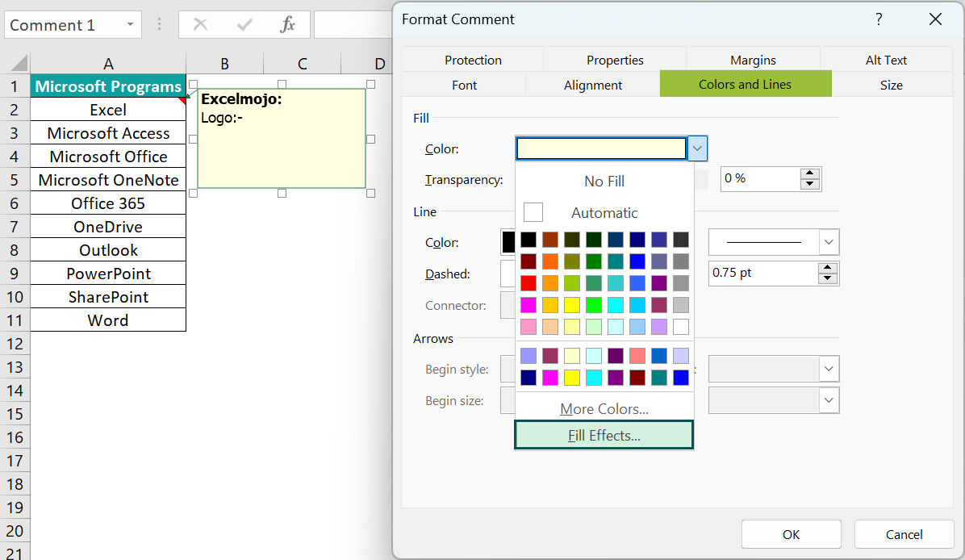Screen dimensions: 965x560
Task: Select the Office 365 cell
Action: [108, 203]
